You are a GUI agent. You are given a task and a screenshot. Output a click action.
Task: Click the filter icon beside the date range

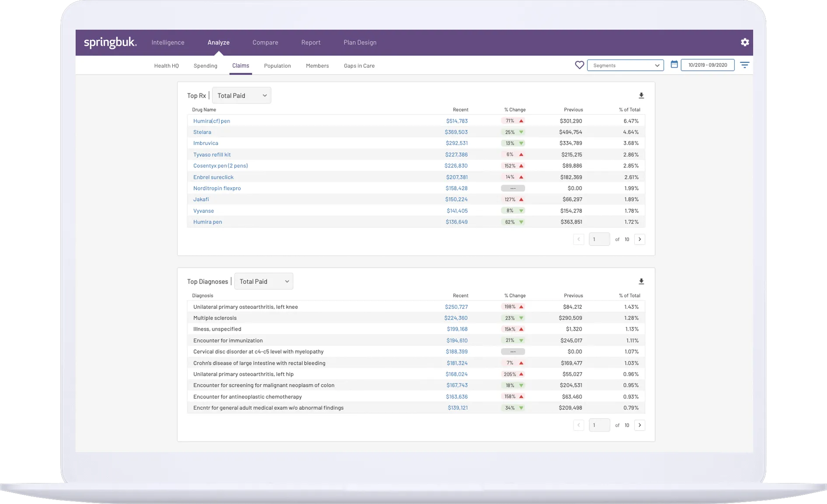745,65
